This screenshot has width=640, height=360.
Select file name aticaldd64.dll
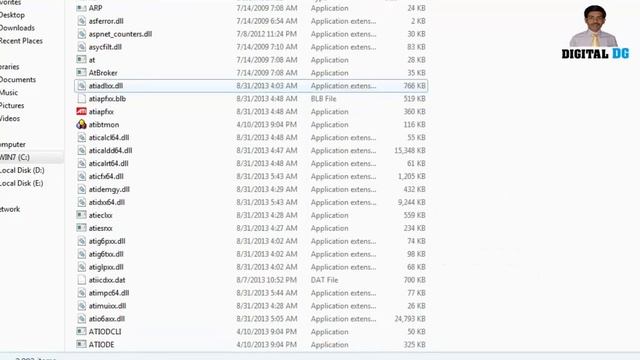point(111,150)
